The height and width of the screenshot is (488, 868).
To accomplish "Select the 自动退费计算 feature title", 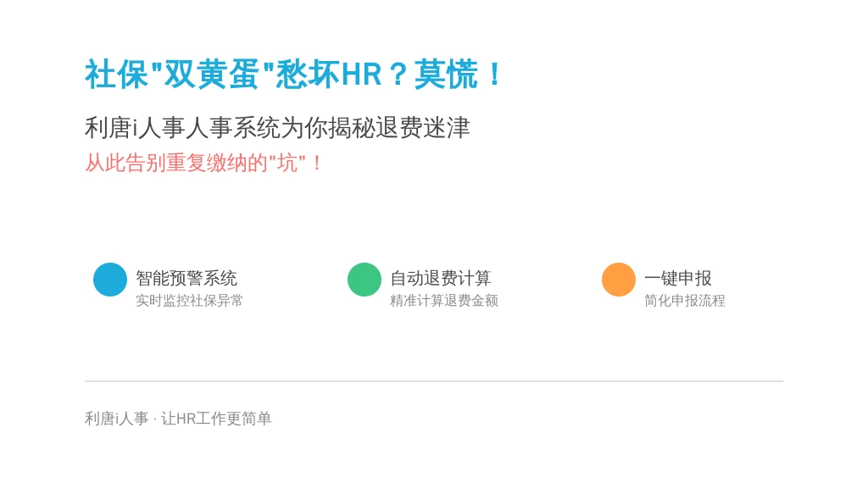I will [x=441, y=278].
